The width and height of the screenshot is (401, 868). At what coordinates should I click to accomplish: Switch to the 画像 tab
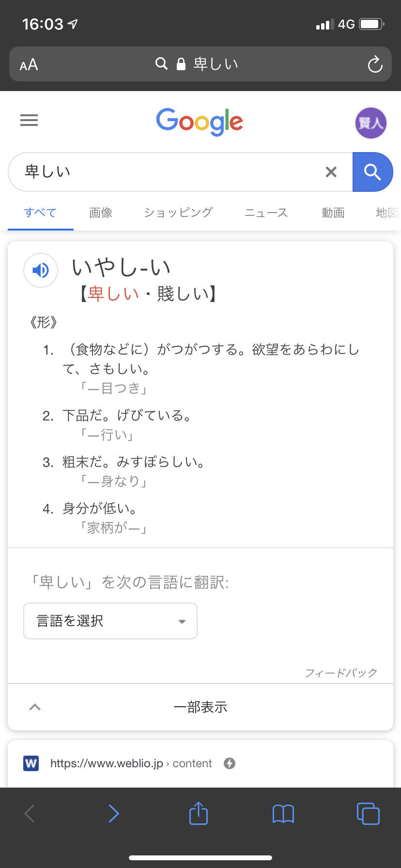pyautogui.click(x=101, y=213)
